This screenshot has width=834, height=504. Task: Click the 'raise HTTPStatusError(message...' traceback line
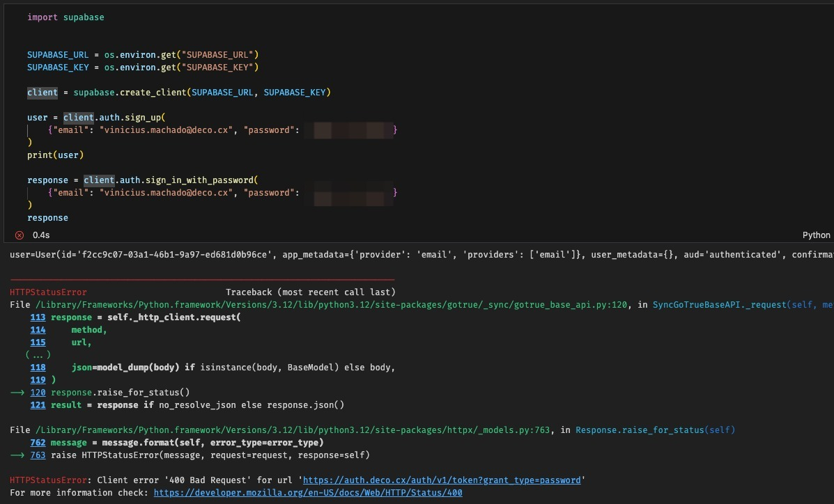tap(210, 455)
